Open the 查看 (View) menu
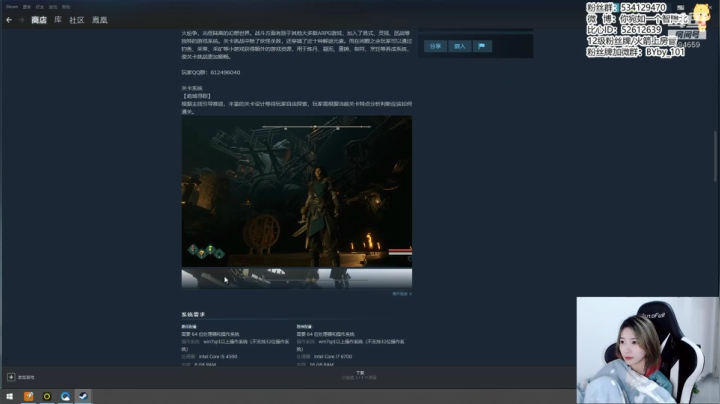Image resolution: width=720 pixels, height=404 pixels. pyautogui.click(x=27, y=7)
